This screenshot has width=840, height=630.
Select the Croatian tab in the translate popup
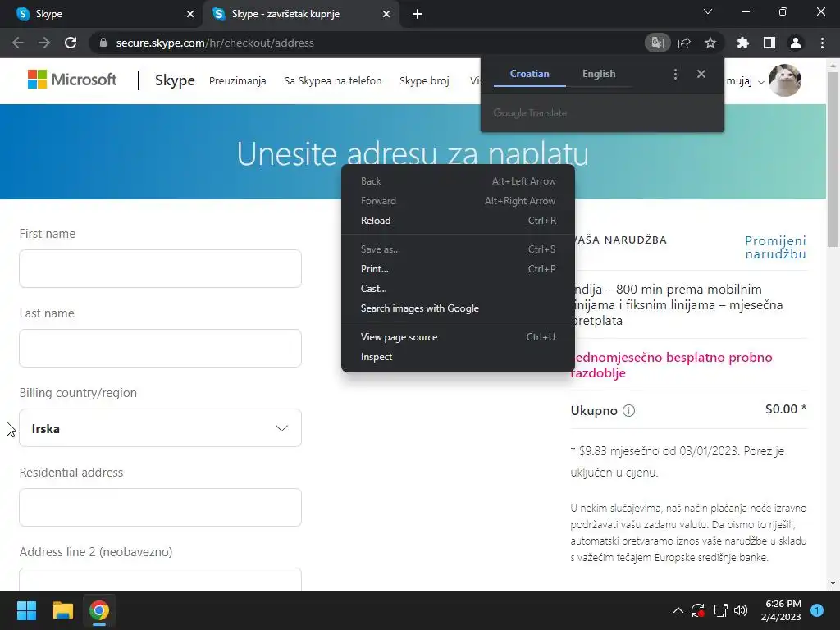[529, 74]
